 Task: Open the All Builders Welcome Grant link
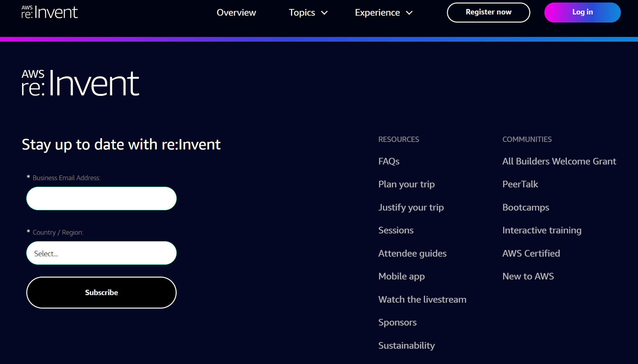559,161
